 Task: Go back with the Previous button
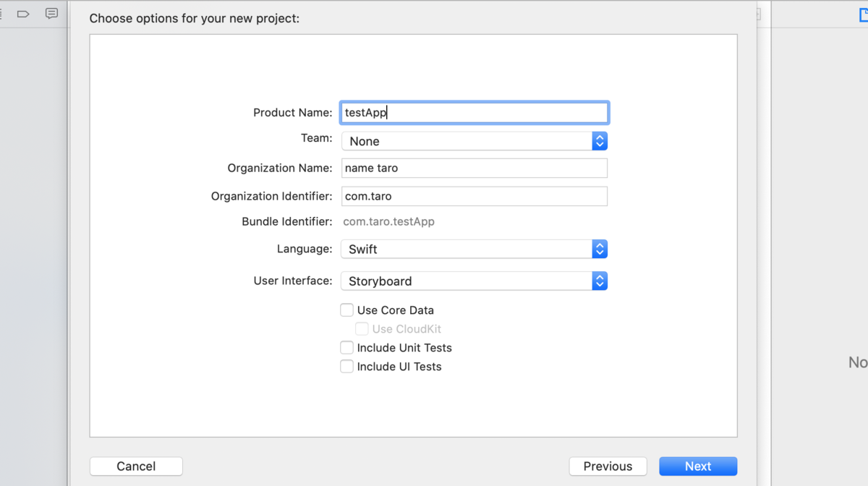coord(608,466)
